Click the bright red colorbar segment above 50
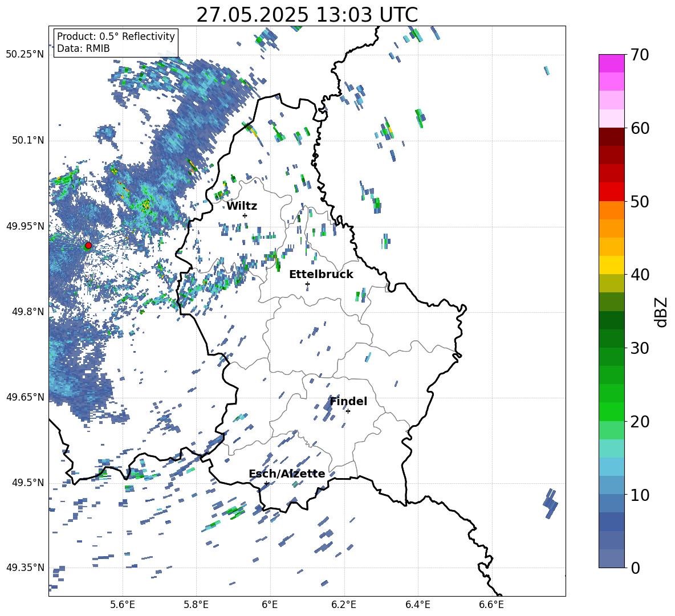Viewport: 675px width, 616px height. (611, 192)
